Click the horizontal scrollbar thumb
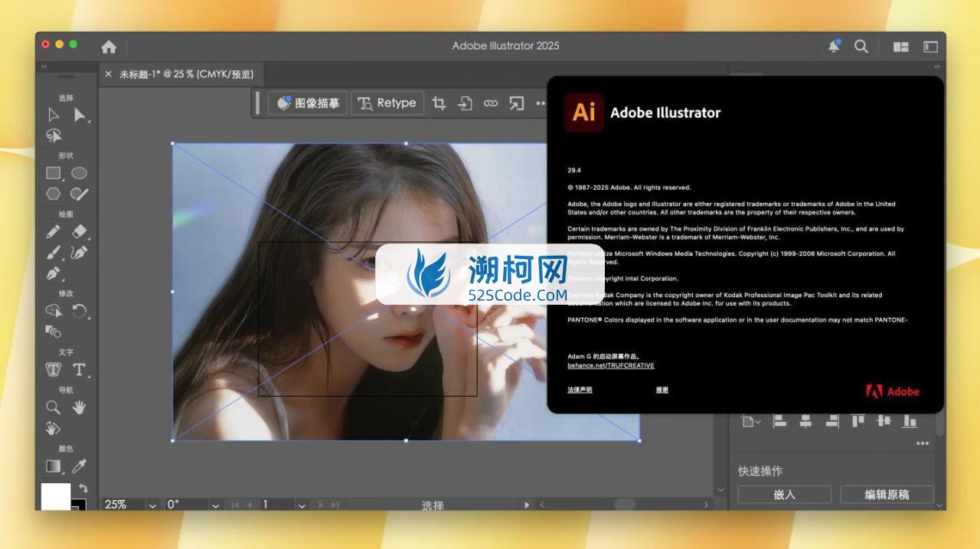The height and width of the screenshot is (549, 980). 624,505
